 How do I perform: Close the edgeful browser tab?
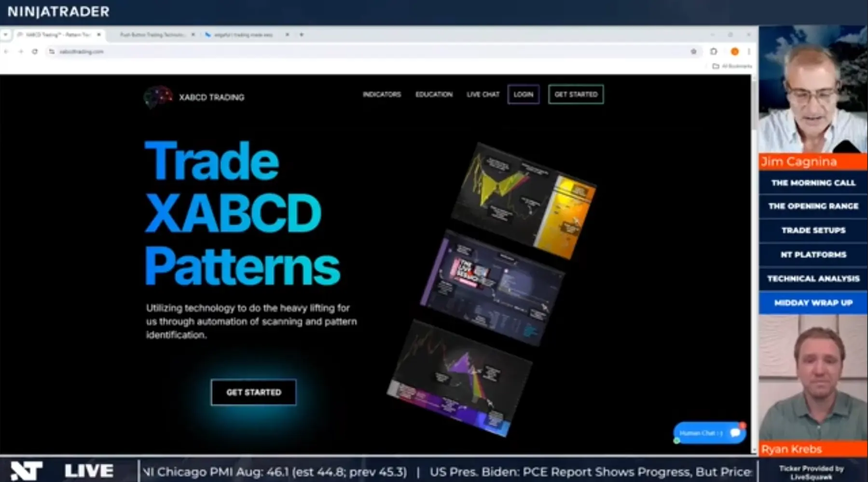click(x=287, y=35)
